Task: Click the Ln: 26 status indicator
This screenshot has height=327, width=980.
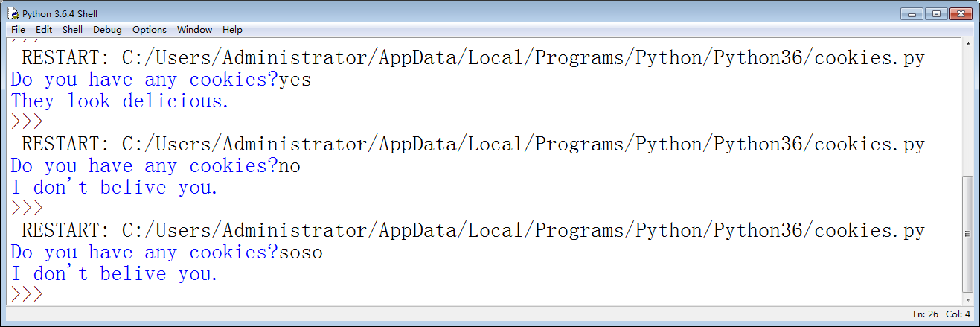Action: point(927,314)
